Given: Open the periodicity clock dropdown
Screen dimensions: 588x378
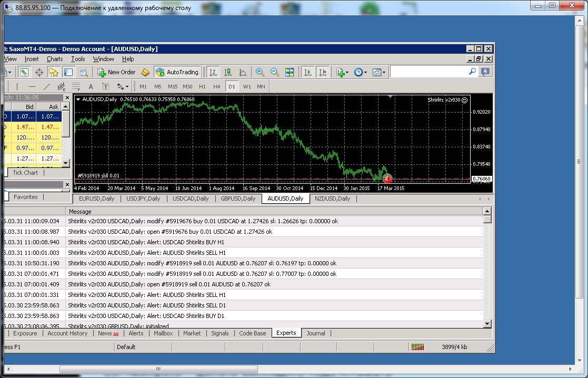Looking at the screenshot, I should [x=361, y=72].
